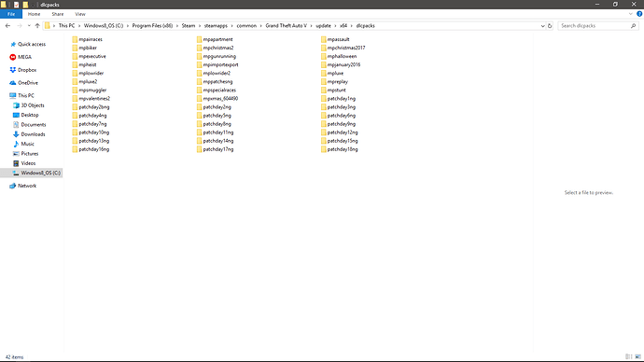Select the mpgunrunning folder
The width and height of the screenshot is (644, 362).
tap(216, 56)
